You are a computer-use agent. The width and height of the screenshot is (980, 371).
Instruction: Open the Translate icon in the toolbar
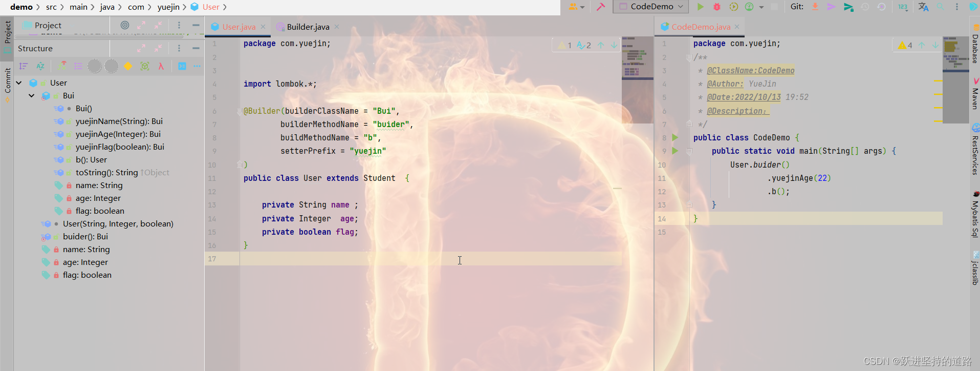pos(923,7)
